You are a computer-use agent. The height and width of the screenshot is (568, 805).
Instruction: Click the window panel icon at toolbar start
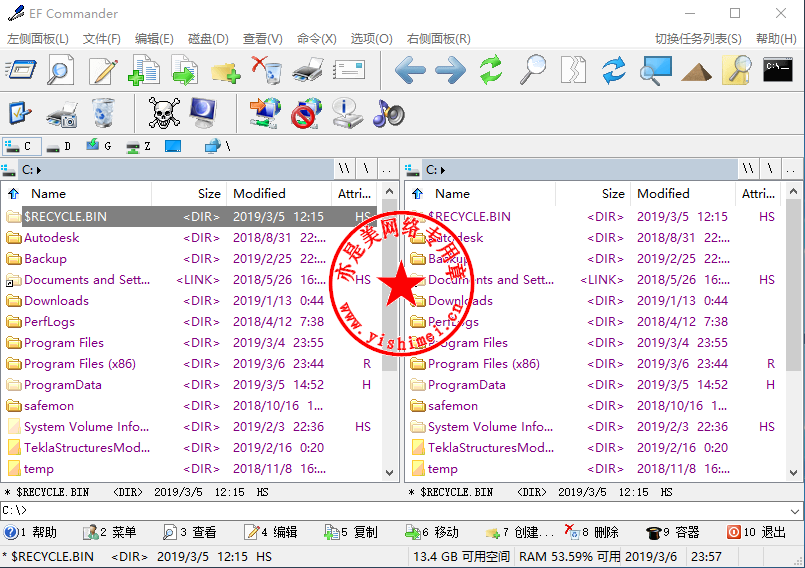point(21,70)
